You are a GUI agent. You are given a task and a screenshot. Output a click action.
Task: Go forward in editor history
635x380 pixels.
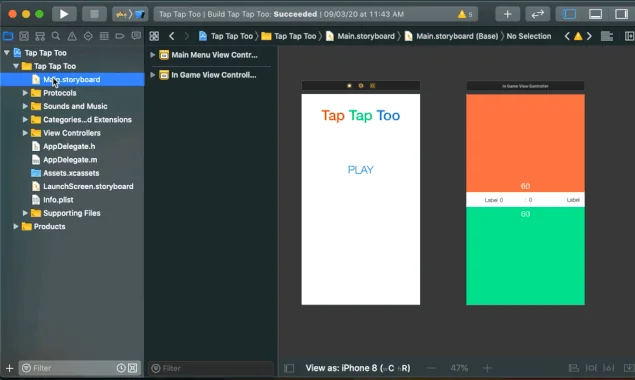187,36
